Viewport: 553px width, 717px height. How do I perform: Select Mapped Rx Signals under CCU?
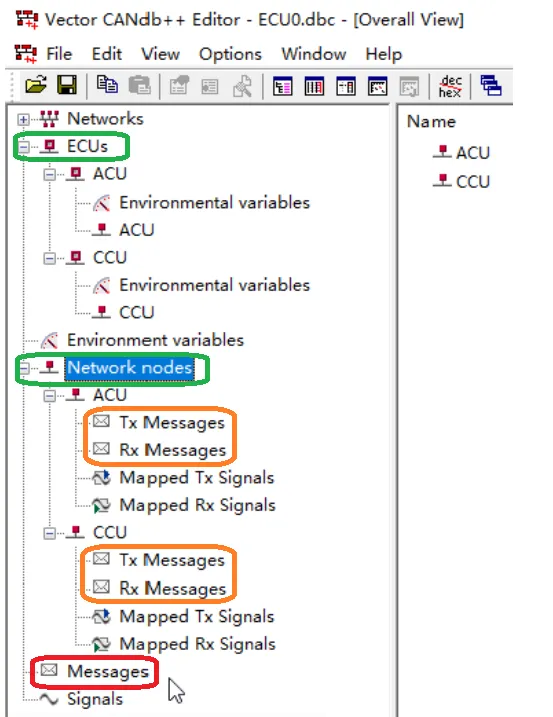pyautogui.click(x=197, y=644)
